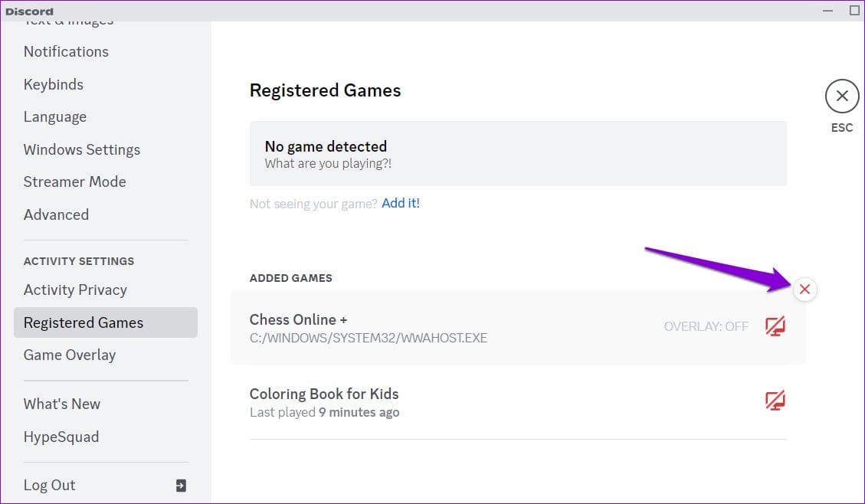This screenshot has width=865, height=504.
Task: Open Streamer Mode settings
Action: click(x=74, y=182)
